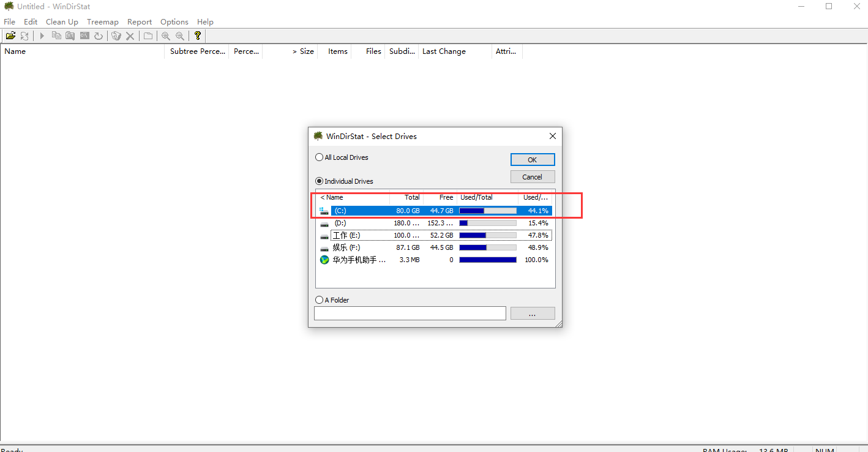Click the Used/Total column header in drive list
This screenshot has width=868, height=452.
[x=488, y=197]
